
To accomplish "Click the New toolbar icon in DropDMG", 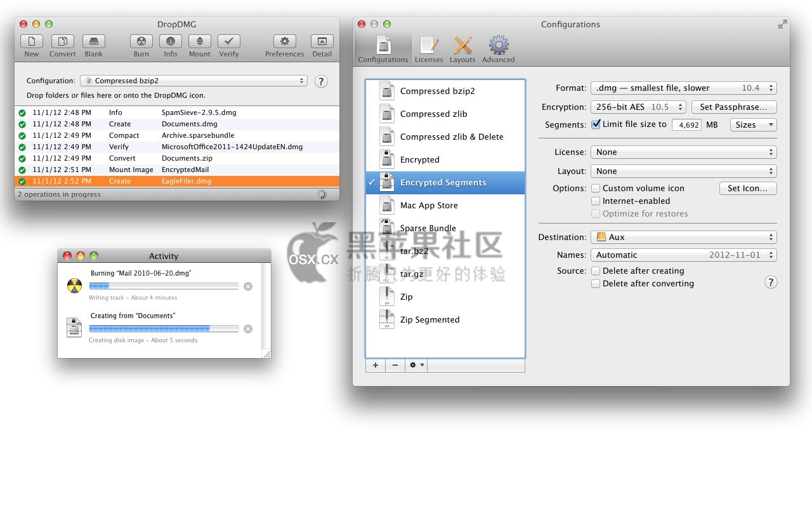I will tap(32, 41).
